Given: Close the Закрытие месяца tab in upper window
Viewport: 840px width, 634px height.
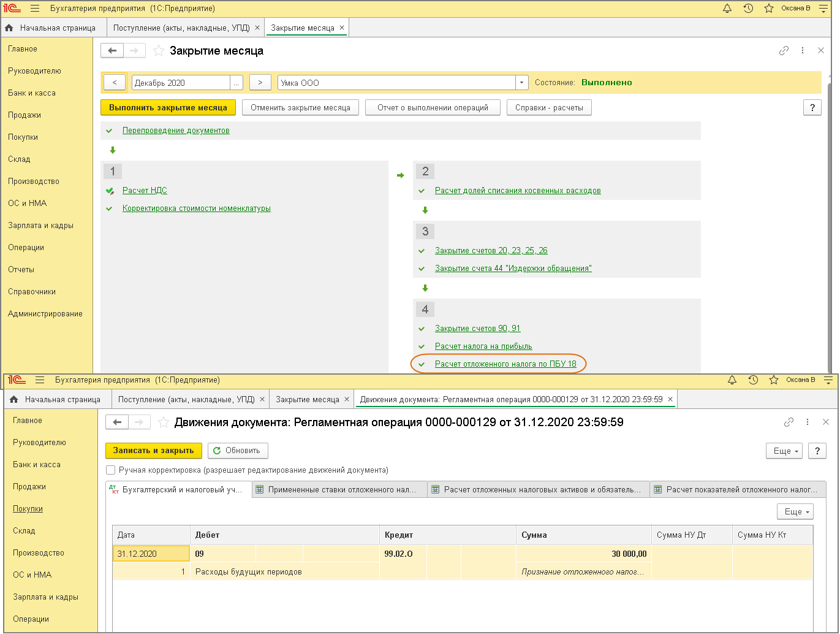Looking at the screenshot, I should pyautogui.click(x=342, y=28).
